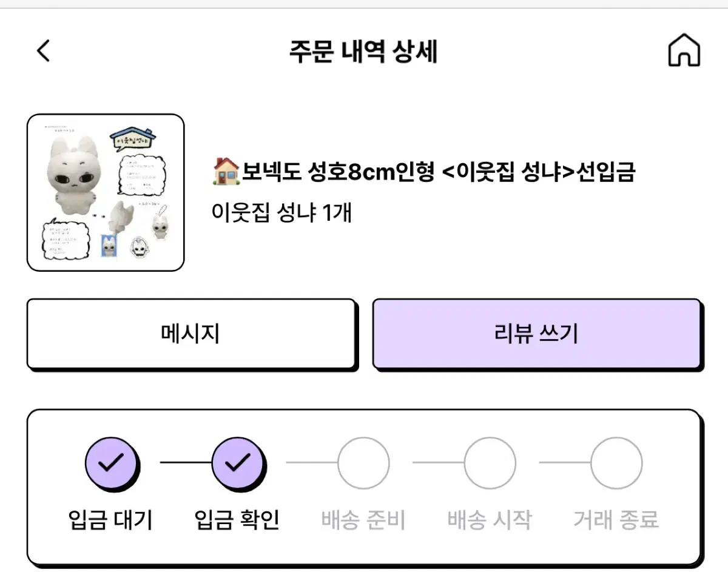This screenshot has height=572, width=728.
Task: Go back with the left chevron arrow
Action: pyautogui.click(x=43, y=51)
